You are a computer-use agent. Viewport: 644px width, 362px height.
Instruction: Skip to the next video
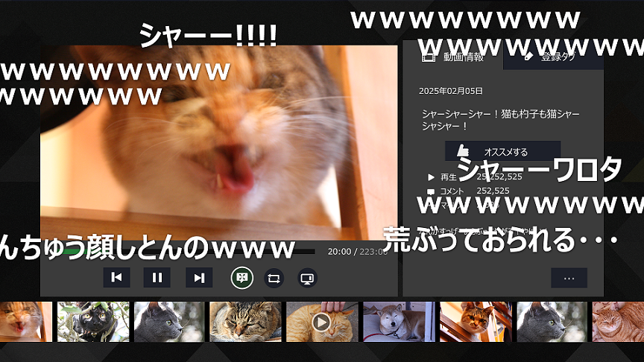[199, 278]
